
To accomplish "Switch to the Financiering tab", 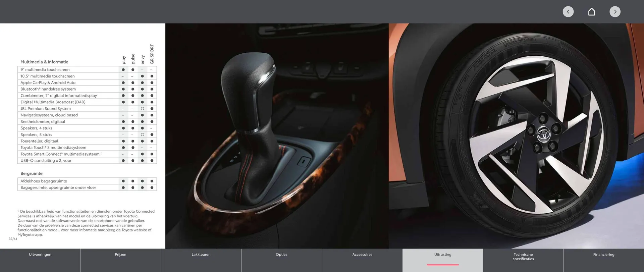I will point(603,255).
